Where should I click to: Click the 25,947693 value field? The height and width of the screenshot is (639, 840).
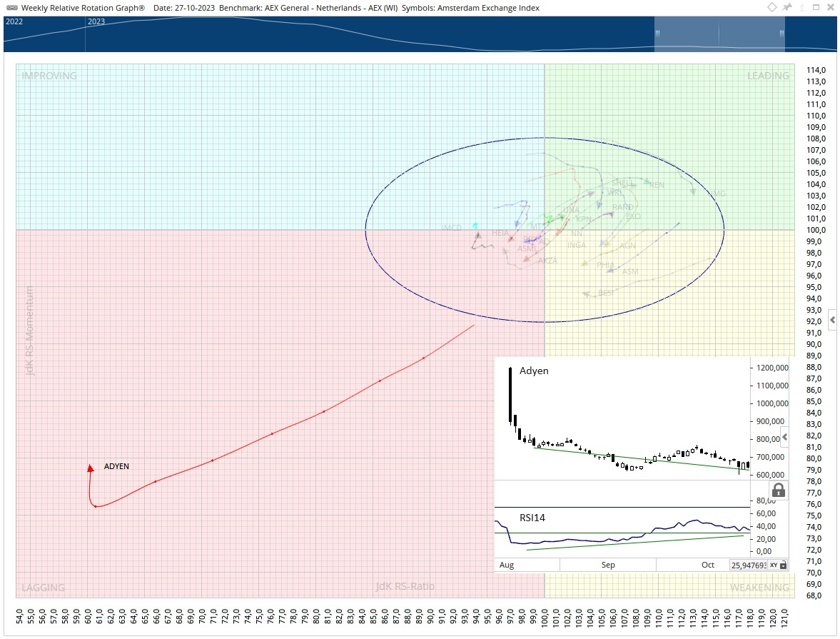748,565
